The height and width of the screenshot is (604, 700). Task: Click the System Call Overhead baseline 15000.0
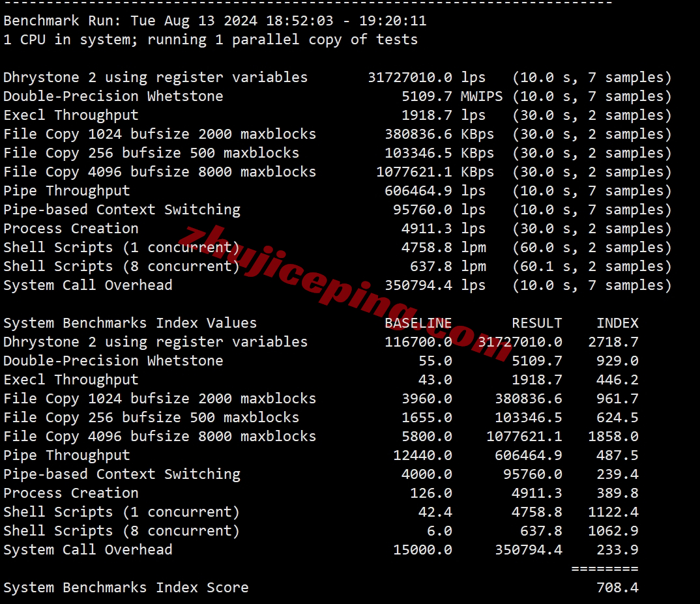tap(422, 550)
